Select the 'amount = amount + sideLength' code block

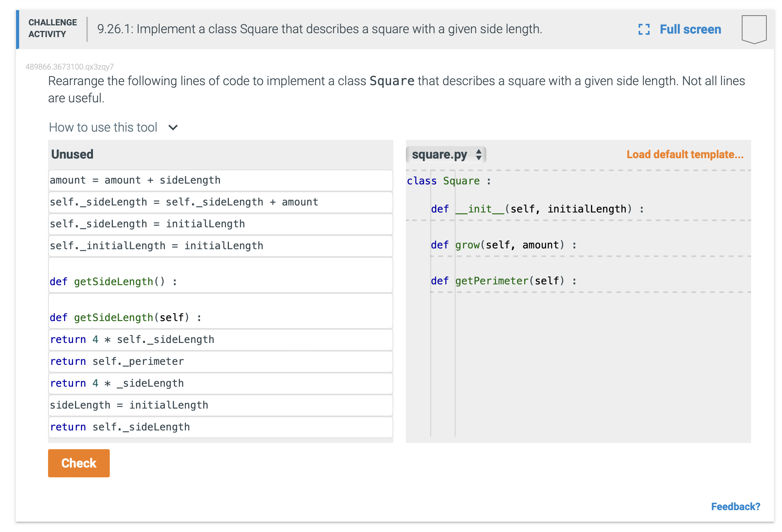click(220, 180)
